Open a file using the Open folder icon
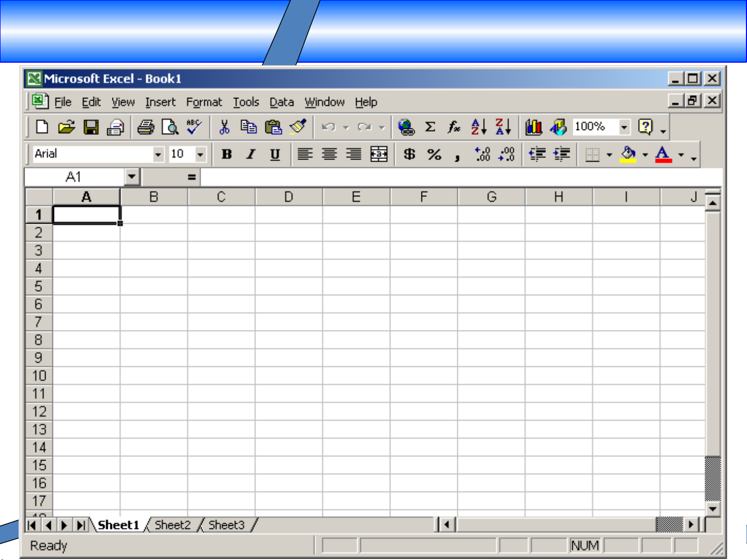 pos(66,127)
